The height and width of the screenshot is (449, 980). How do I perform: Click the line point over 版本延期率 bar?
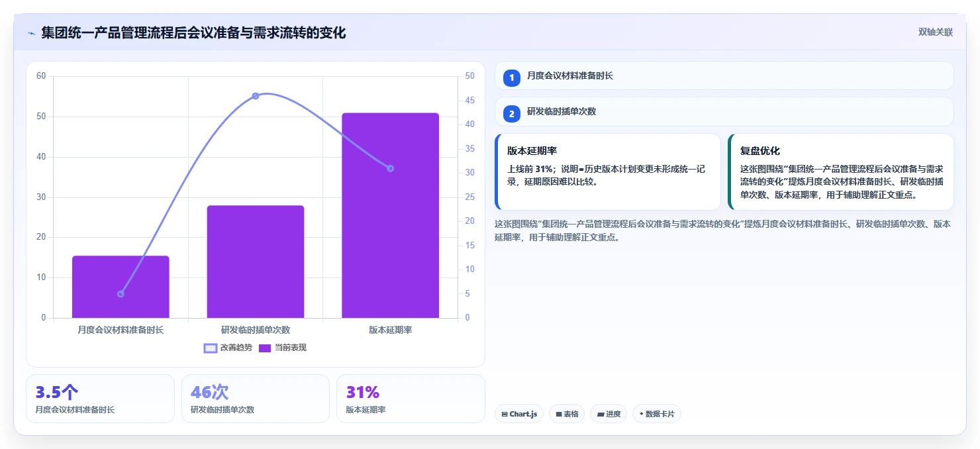click(x=390, y=168)
